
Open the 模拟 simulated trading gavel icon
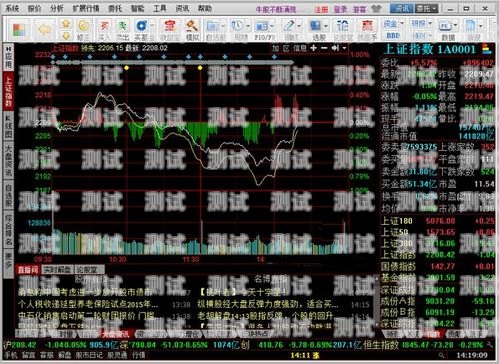192,29
